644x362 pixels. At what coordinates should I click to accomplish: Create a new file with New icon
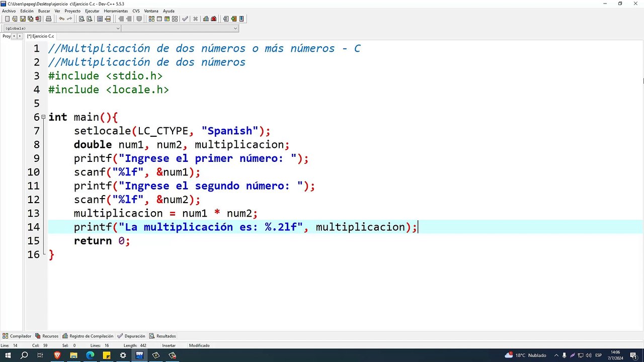pos(7,19)
